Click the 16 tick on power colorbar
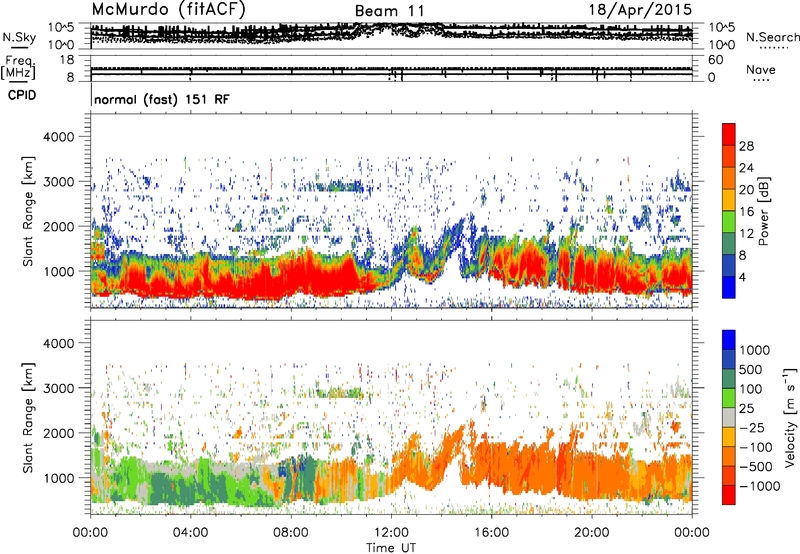The height and width of the screenshot is (554, 800). 746,212
